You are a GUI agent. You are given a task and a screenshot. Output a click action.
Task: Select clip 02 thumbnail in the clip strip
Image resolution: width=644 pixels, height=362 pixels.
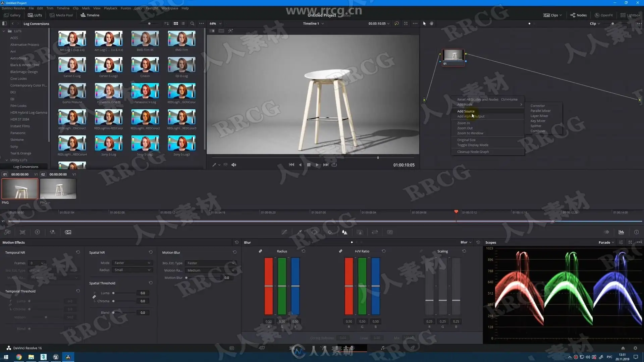[x=58, y=189]
